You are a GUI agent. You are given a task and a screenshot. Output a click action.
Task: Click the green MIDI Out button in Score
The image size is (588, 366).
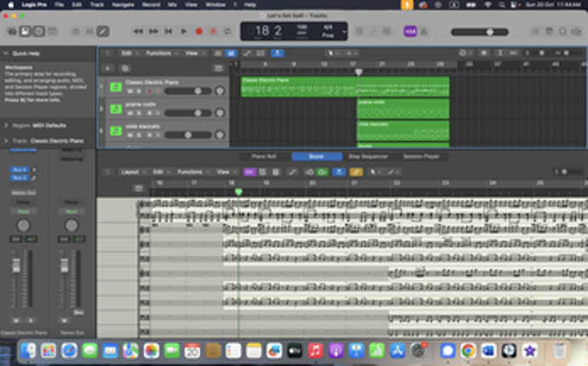(323, 172)
